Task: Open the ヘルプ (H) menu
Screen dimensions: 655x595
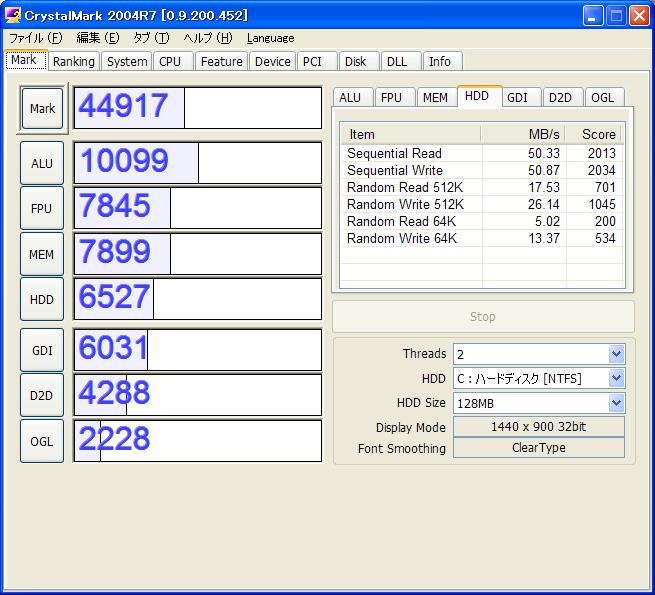Action: point(208,38)
